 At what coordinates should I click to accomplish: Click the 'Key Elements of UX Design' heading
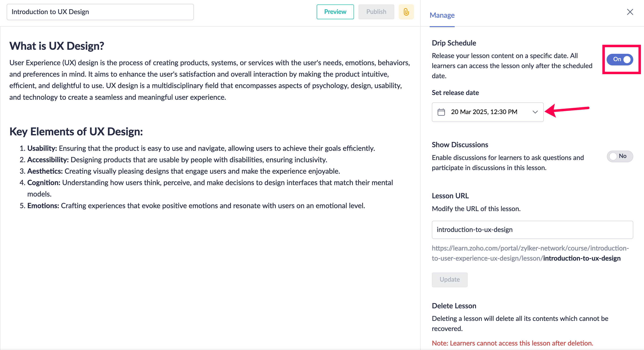pyautogui.click(x=76, y=132)
